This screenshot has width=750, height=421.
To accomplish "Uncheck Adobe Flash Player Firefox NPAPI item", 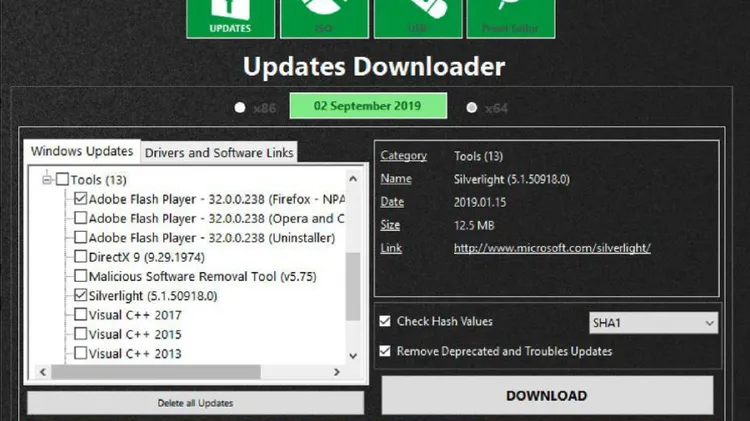I will click(80, 199).
